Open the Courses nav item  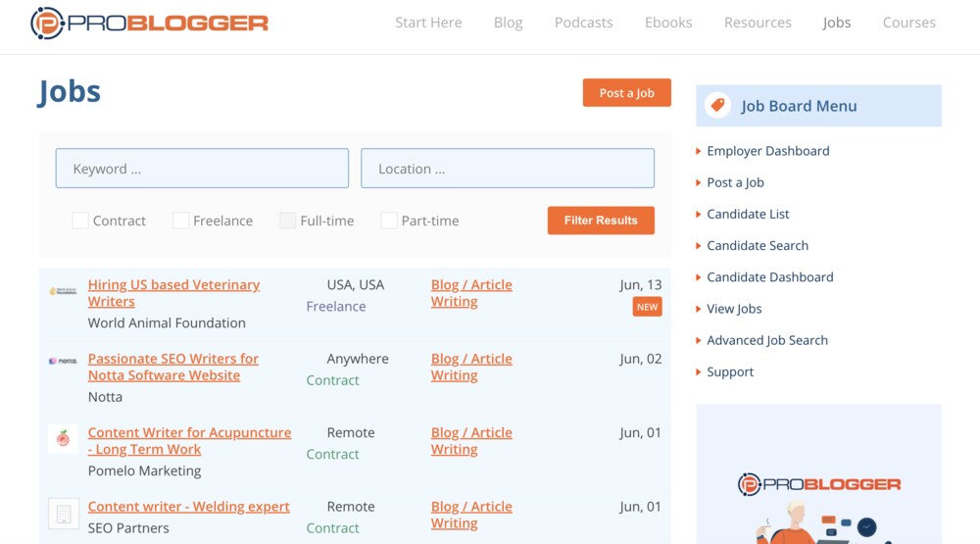tap(908, 23)
